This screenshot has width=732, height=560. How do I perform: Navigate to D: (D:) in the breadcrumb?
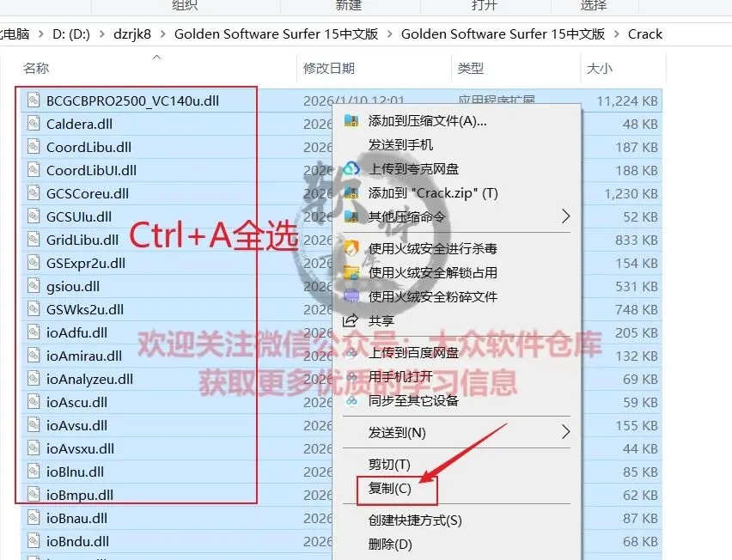tap(71, 34)
